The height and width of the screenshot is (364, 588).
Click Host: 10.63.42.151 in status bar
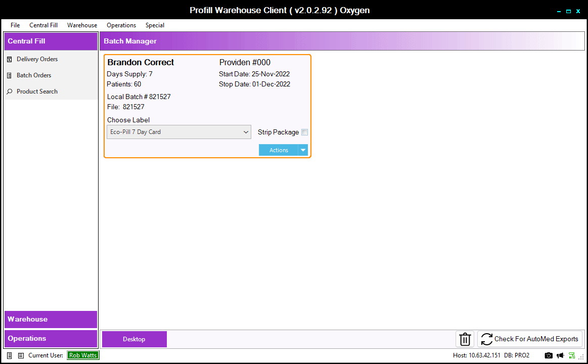click(x=477, y=355)
